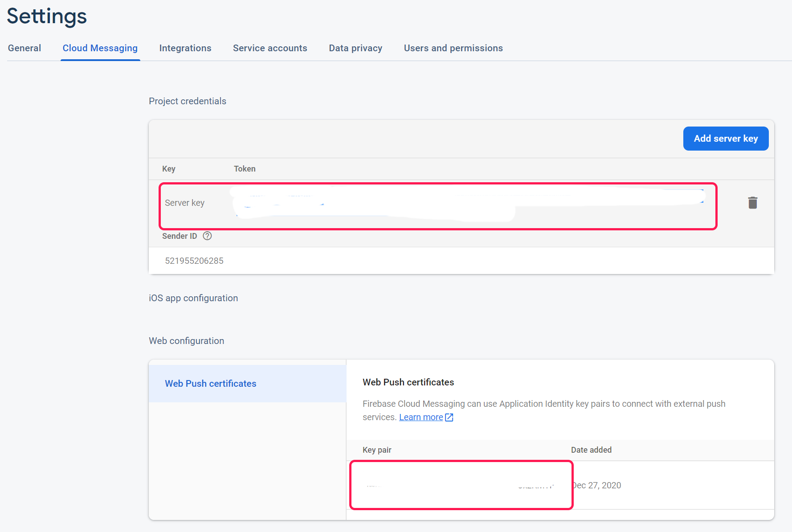View the Users and permissions tab
792x532 pixels.
(x=453, y=48)
